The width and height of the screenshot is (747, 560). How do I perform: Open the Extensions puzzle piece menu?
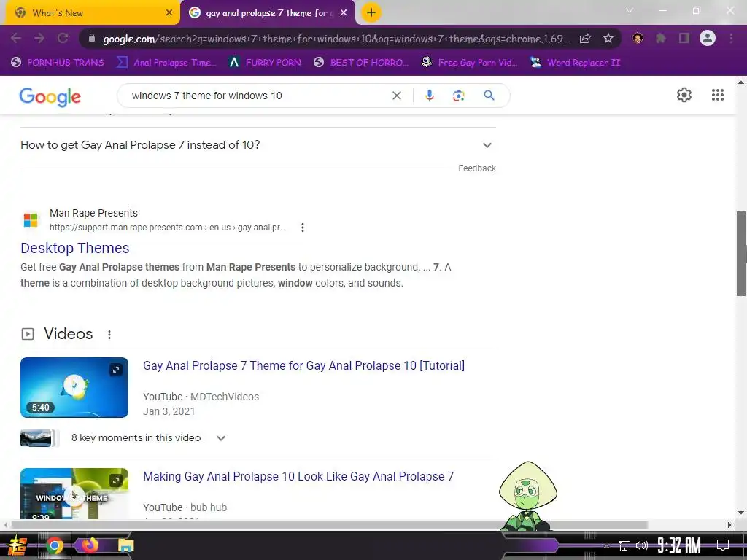click(661, 38)
